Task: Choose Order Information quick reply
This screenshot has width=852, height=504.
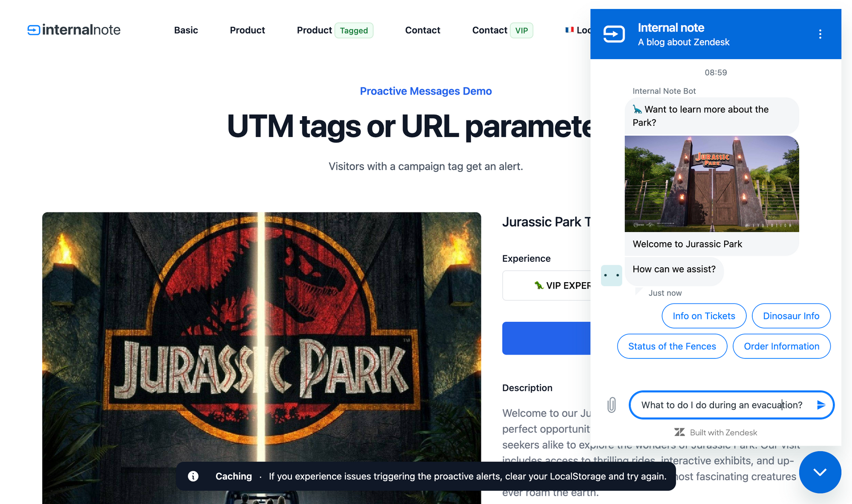Action: point(781,346)
